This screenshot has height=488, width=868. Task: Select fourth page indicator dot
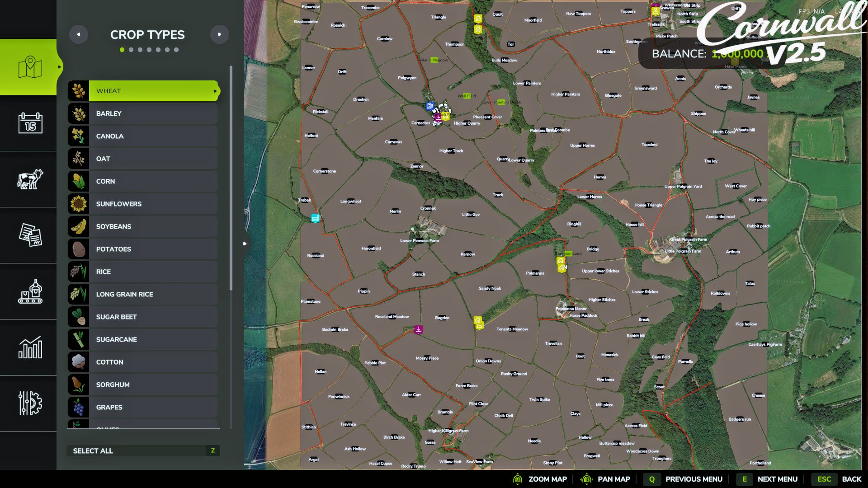(149, 50)
